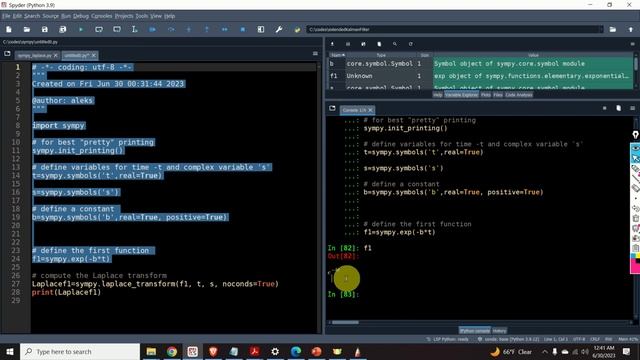Sort variables by Type column header
The width and height of the screenshot is (640, 360).
click(x=381, y=55)
